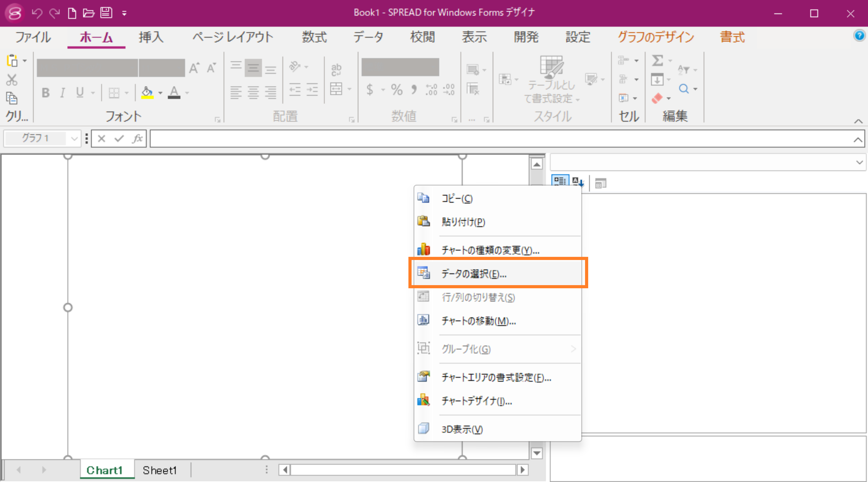Choose チャートデザイナ(I)... menu item
This screenshot has height=482, width=868.
point(498,401)
